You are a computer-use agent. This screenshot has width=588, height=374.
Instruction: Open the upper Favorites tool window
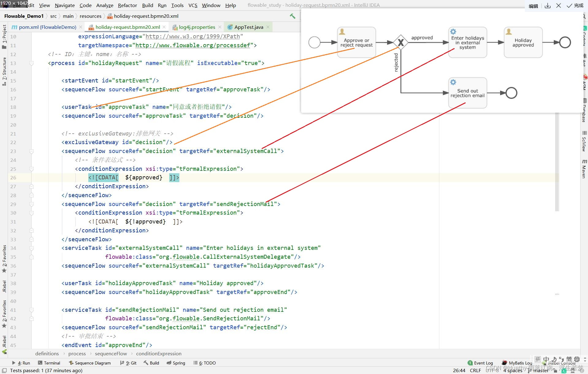tap(4, 259)
